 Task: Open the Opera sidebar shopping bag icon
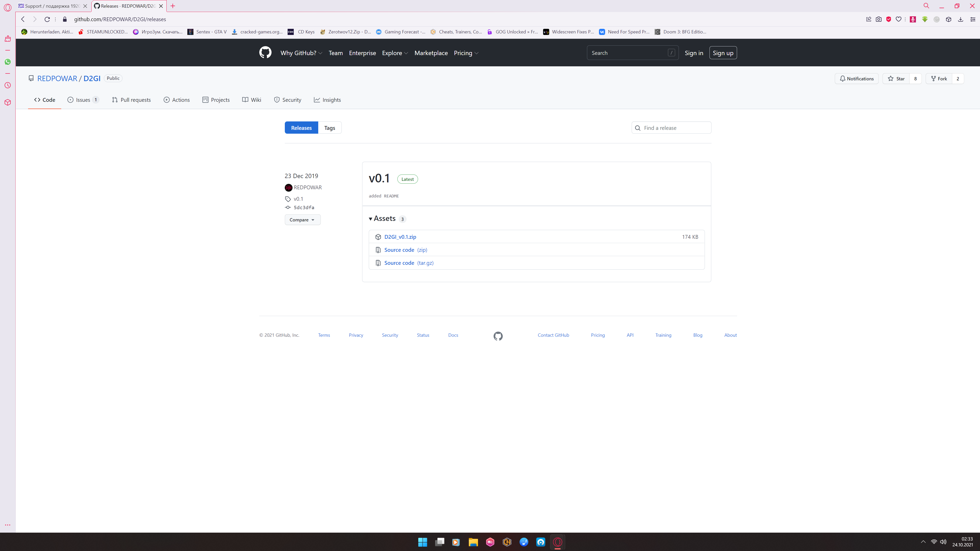[x=8, y=39]
